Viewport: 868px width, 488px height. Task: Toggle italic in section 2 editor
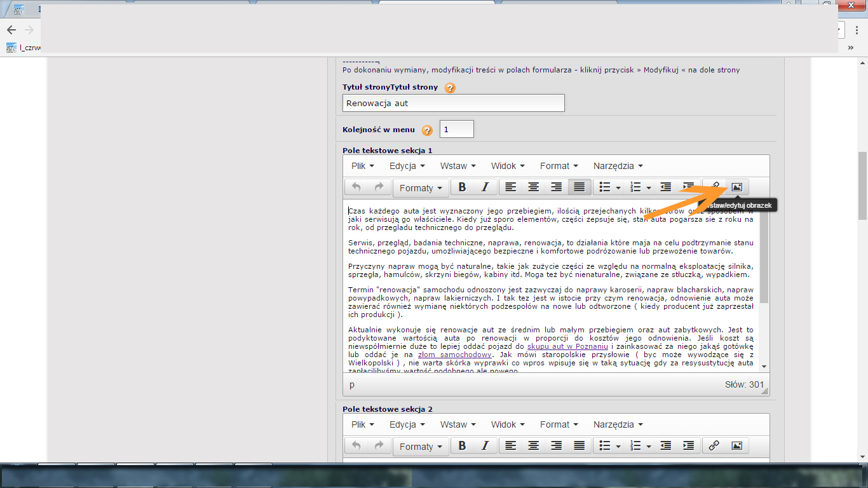coord(485,446)
